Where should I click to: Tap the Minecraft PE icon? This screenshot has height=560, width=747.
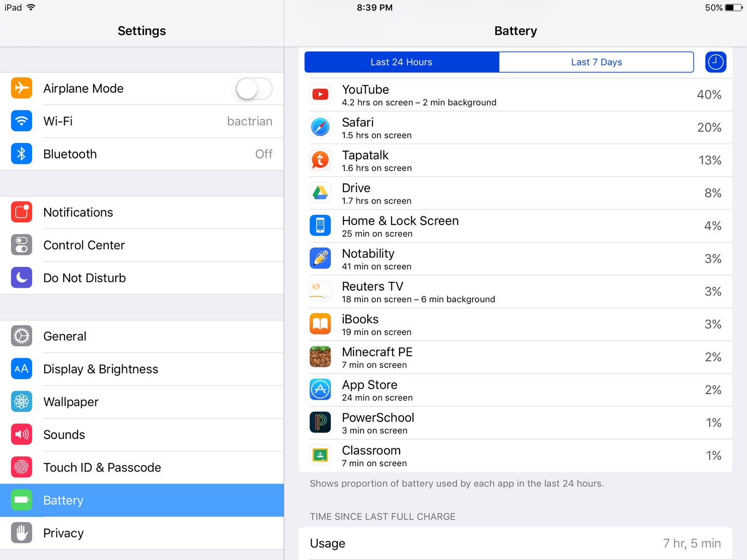click(320, 357)
